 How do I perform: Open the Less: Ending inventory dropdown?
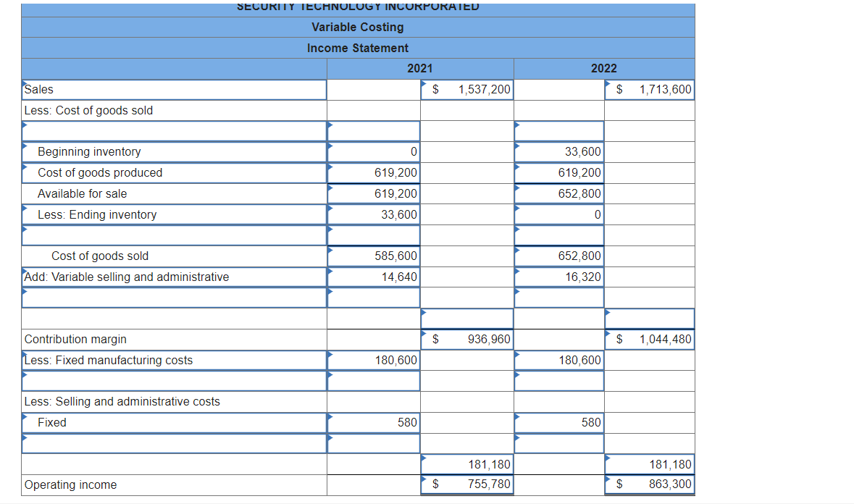coord(175,215)
